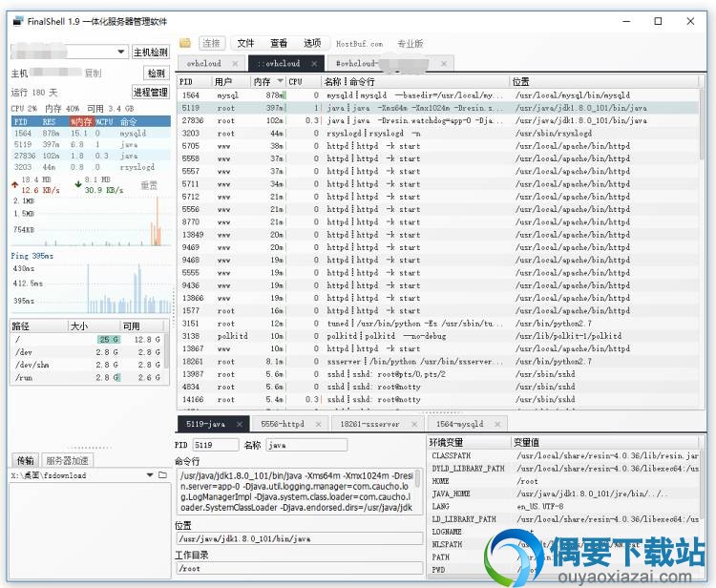Select the /dev/shm disk row

pyautogui.click(x=87, y=365)
